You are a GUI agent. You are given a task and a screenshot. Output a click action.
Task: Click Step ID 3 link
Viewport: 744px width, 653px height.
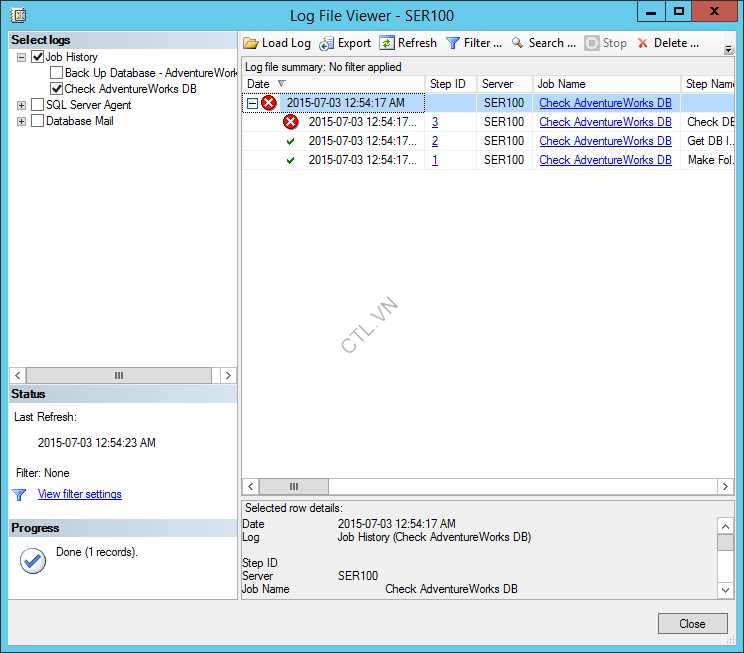click(435, 122)
